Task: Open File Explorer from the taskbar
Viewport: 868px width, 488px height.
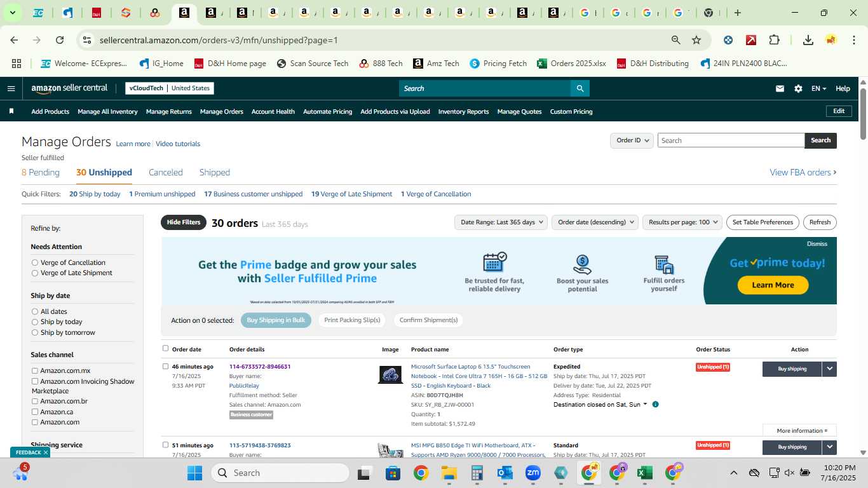Action: [449, 473]
